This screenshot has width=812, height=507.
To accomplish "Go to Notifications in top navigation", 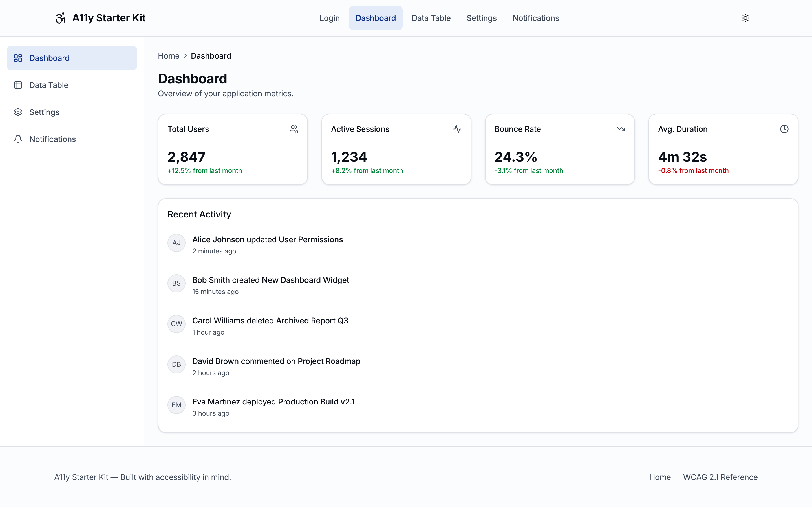I will (x=535, y=18).
